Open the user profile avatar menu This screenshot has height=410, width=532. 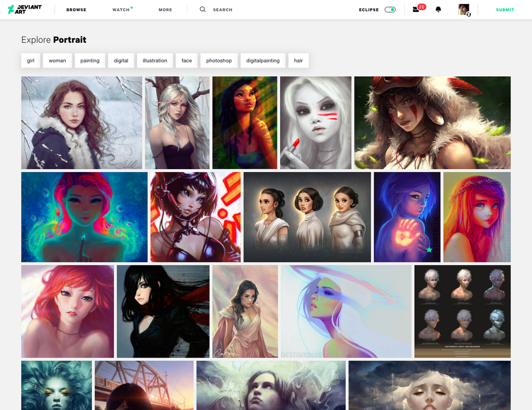click(464, 10)
